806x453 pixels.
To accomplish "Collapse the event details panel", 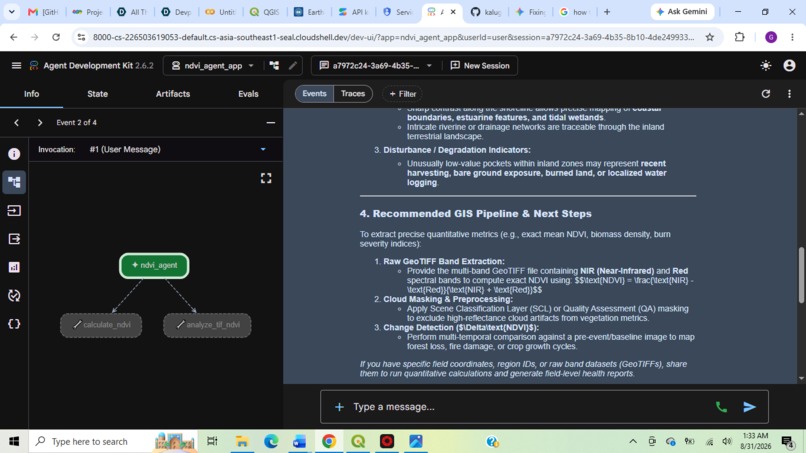I will pos(270,122).
